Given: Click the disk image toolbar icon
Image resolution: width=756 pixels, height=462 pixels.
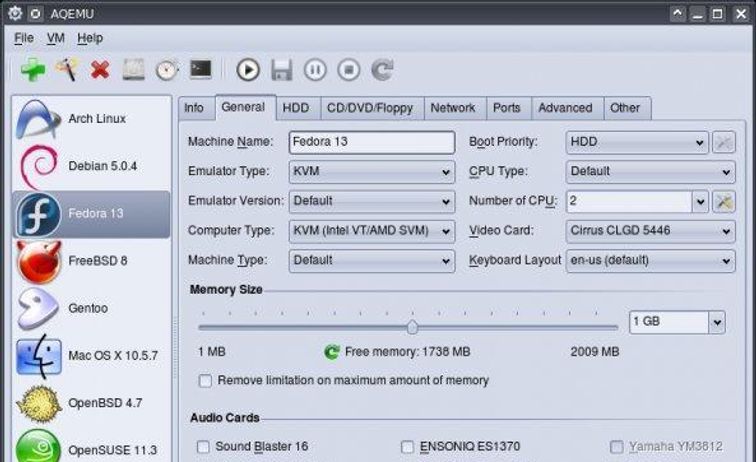Looking at the screenshot, I should (134, 70).
